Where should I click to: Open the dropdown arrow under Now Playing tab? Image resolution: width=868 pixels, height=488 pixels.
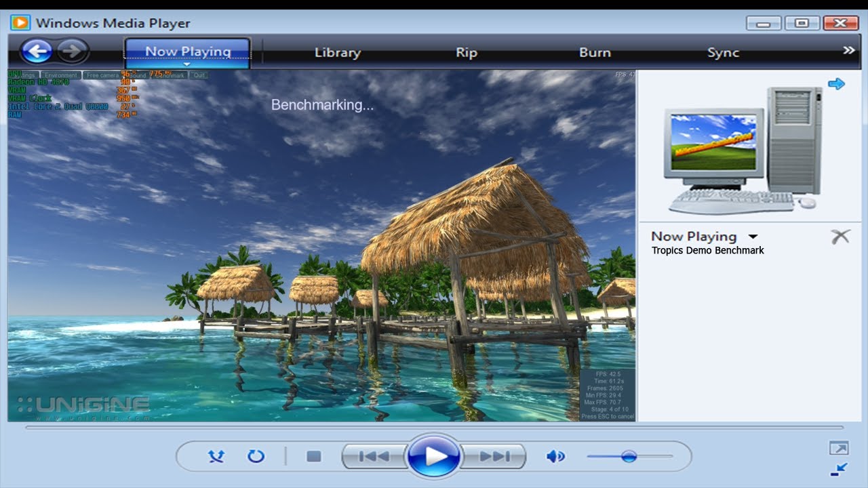pyautogui.click(x=188, y=65)
